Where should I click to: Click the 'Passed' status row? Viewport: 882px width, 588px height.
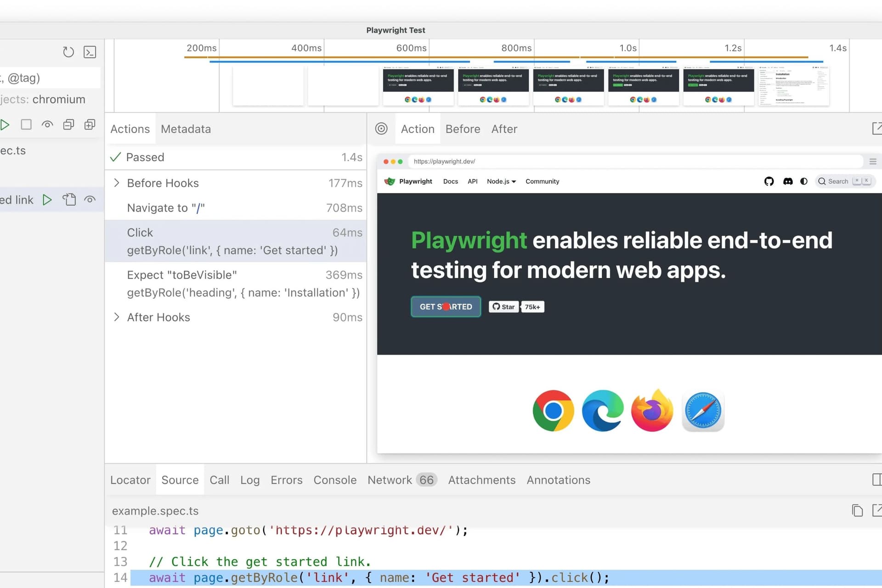pos(236,157)
